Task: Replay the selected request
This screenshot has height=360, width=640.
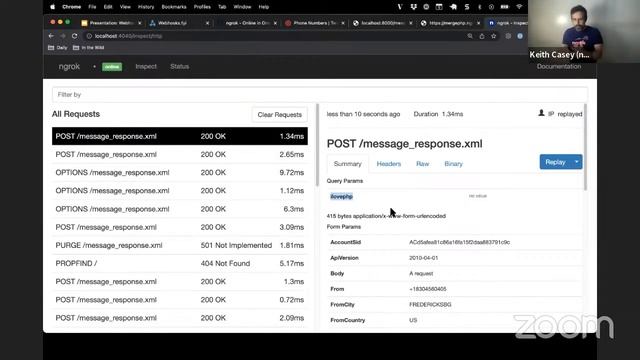Action: [x=555, y=162]
